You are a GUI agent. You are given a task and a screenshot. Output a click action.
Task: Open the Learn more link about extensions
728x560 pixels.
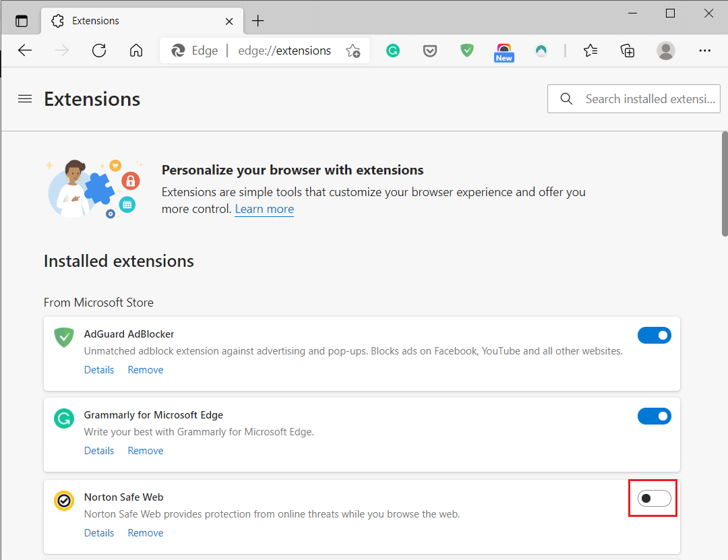[x=264, y=209]
